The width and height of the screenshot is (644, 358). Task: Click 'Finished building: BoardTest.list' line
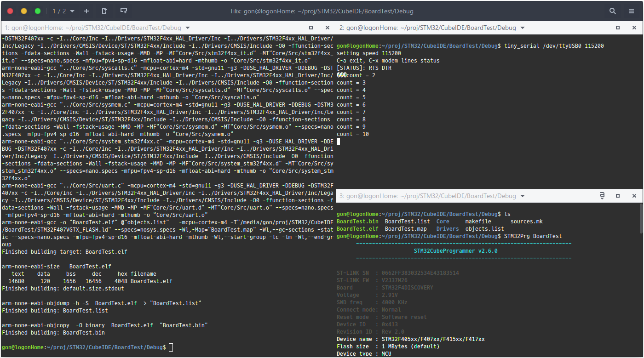coord(55,311)
